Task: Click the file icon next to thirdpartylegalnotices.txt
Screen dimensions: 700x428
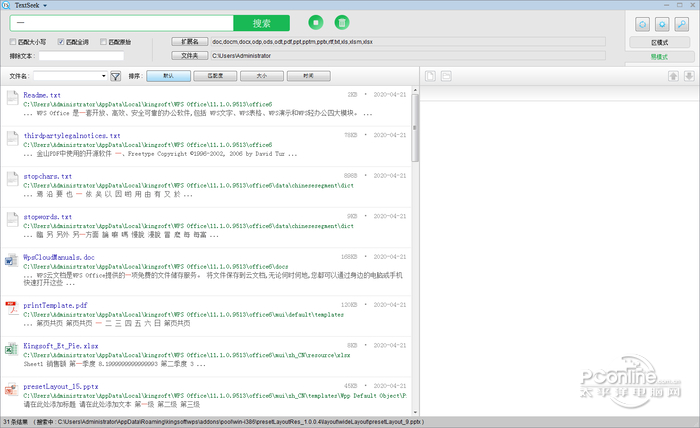Action: [12, 138]
